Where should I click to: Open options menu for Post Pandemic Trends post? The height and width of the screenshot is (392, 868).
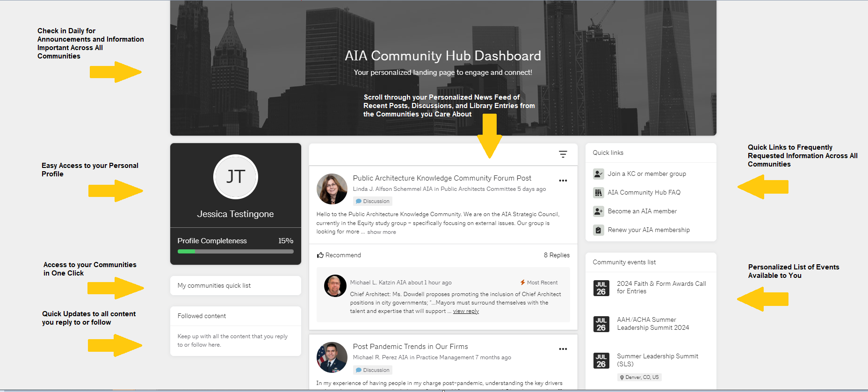click(x=563, y=349)
